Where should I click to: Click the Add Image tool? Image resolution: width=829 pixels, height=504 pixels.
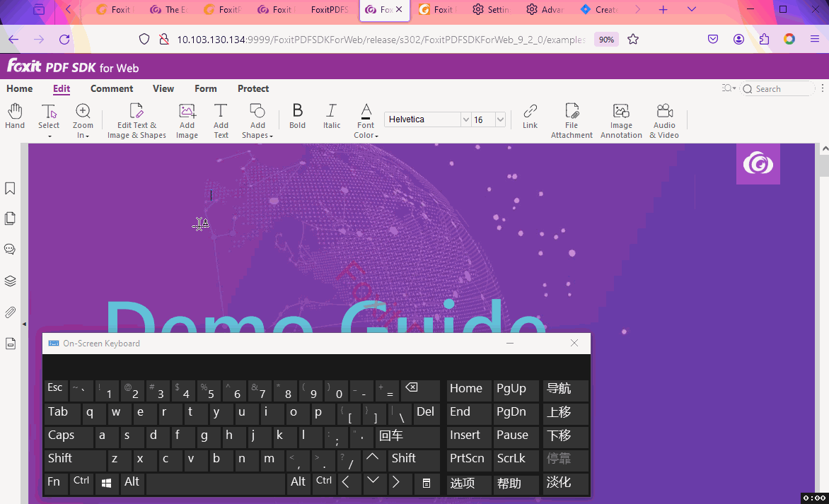pyautogui.click(x=187, y=120)
